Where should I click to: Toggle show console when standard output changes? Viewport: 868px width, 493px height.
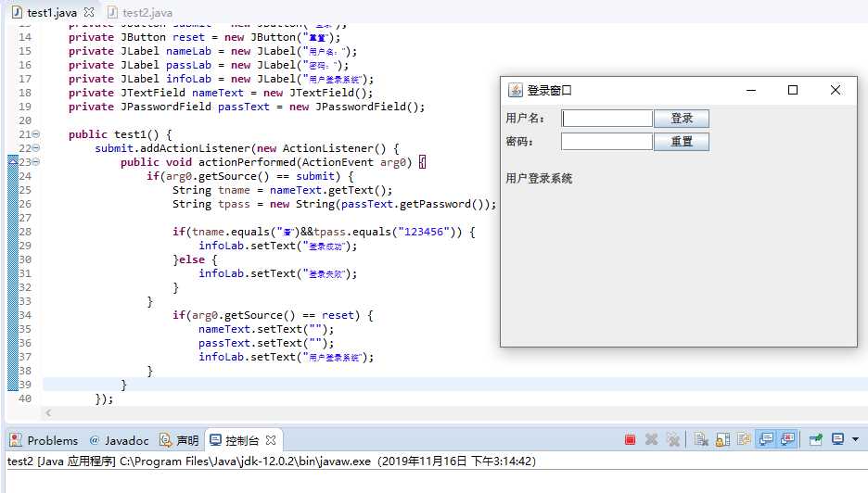[766, 440]
